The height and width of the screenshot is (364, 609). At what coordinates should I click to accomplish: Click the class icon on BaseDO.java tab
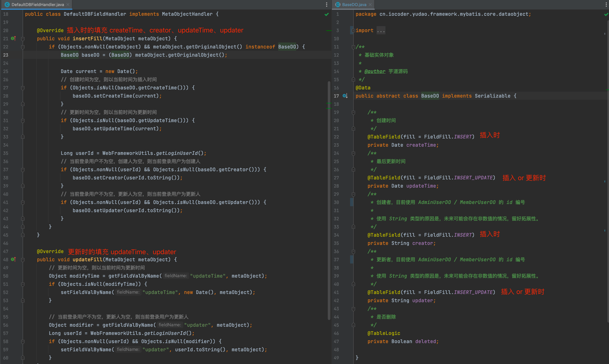(x=338, y=4)
